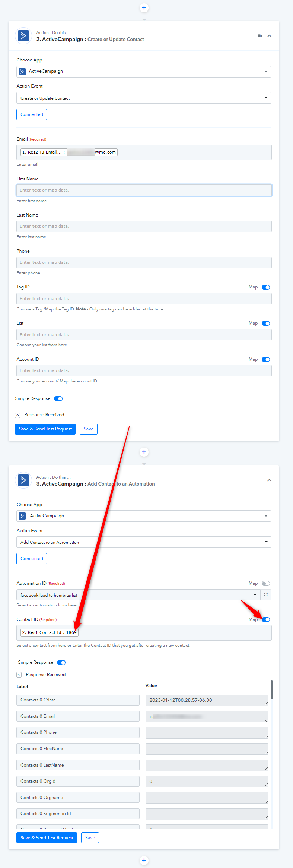
Task: Click the Contacts 0 Email label field
Action: pos(78,716)
